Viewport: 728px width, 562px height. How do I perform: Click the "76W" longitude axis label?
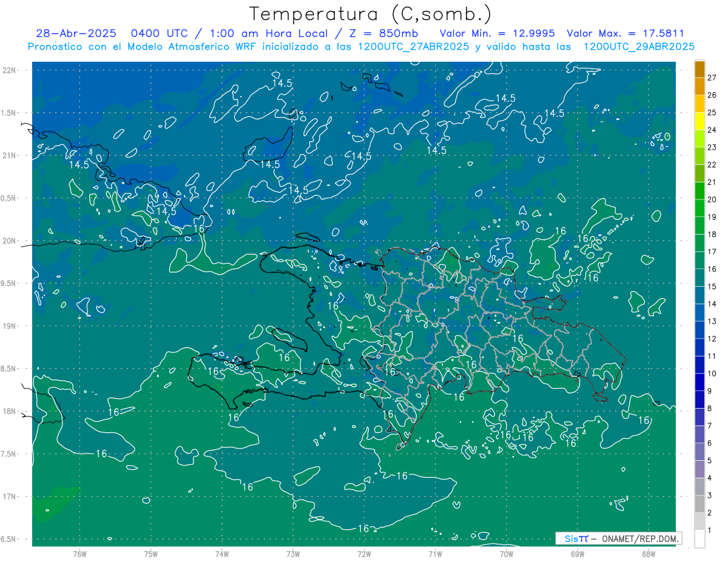coord(79,554)
